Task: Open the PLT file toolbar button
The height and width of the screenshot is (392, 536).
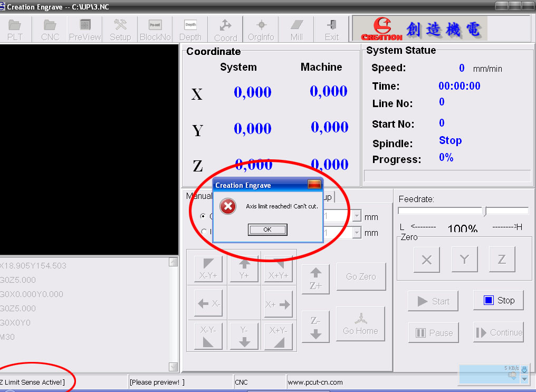Action: (x=15, y=30)
